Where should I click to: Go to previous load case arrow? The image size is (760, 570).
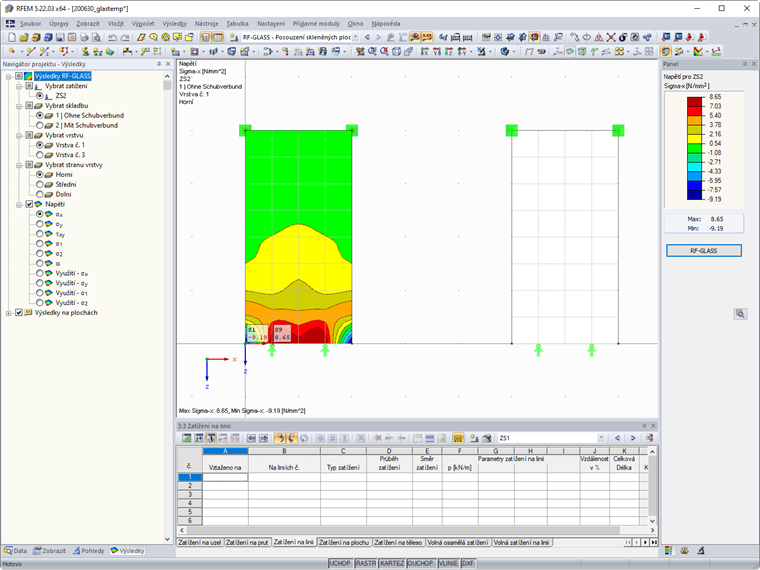[367, 37]
